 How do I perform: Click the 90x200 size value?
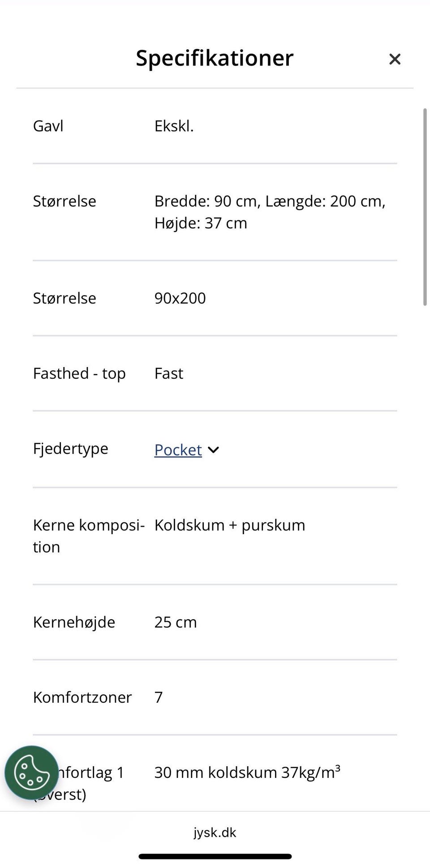(180, 298)
